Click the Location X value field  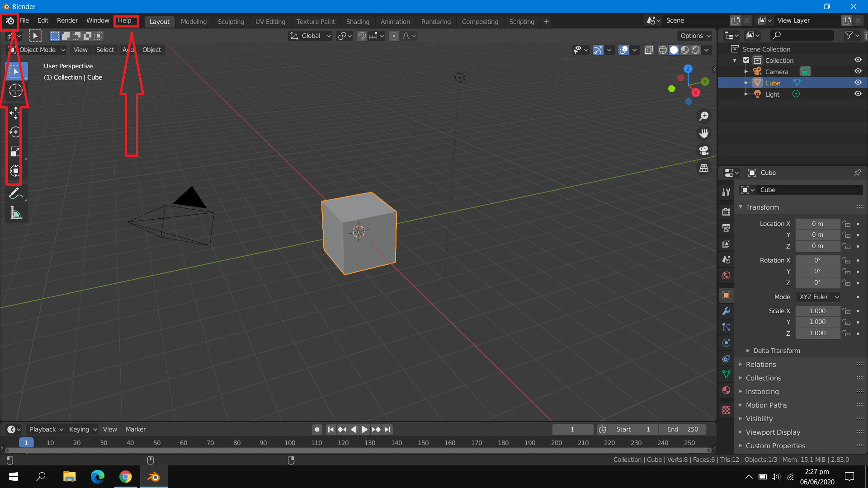coord(817,224)
